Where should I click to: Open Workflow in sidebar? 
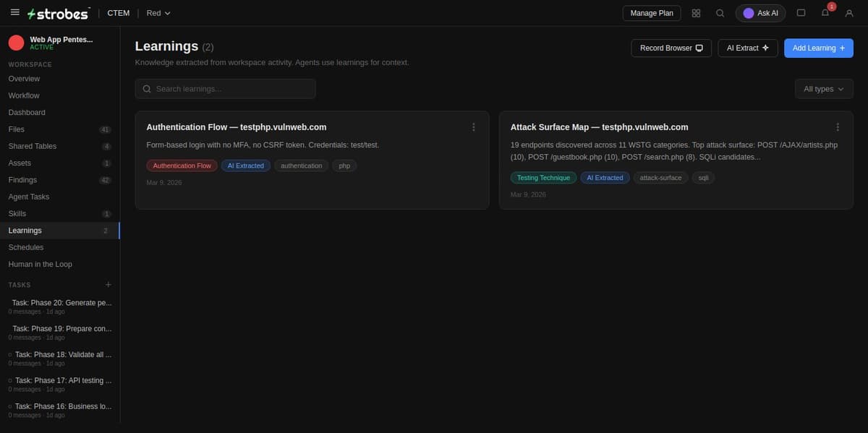[x=60, y=95]
